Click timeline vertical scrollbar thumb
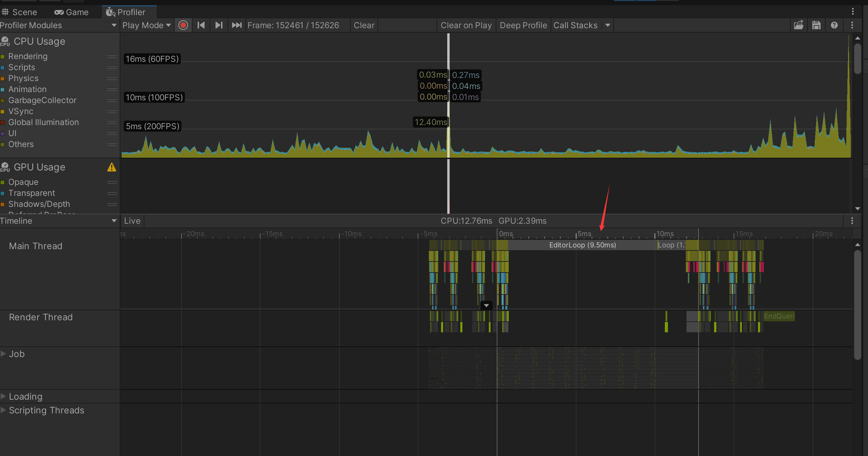 pyautogui.click(x=858, y=304)
